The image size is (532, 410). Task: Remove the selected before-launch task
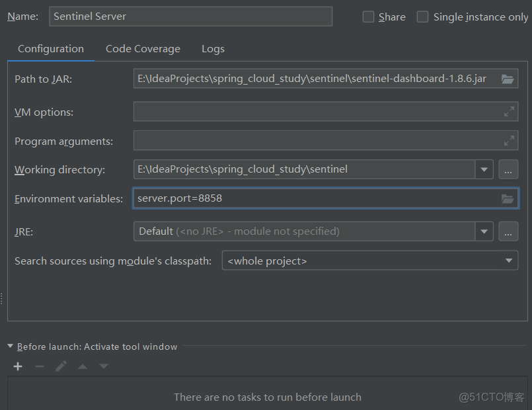[x=39, y=366]
